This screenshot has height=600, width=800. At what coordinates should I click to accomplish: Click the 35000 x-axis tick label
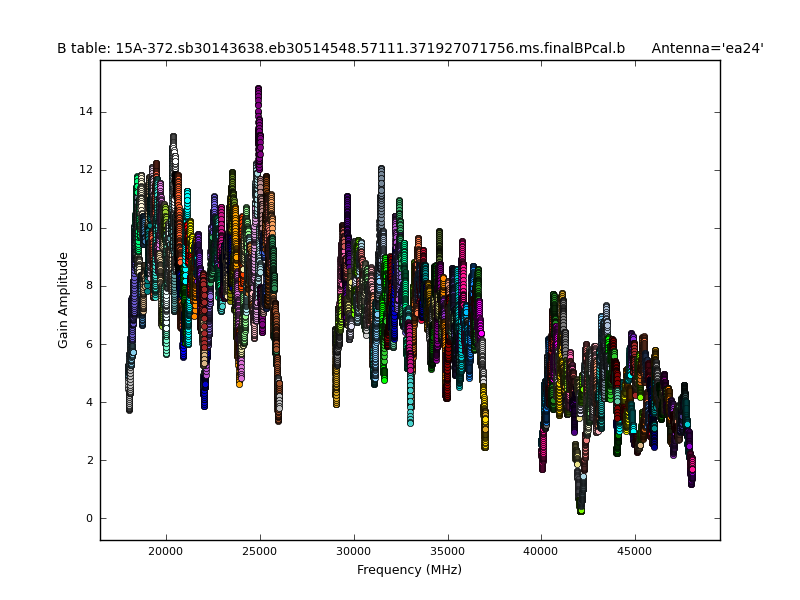pyautogui.click(x=447, y=550)
